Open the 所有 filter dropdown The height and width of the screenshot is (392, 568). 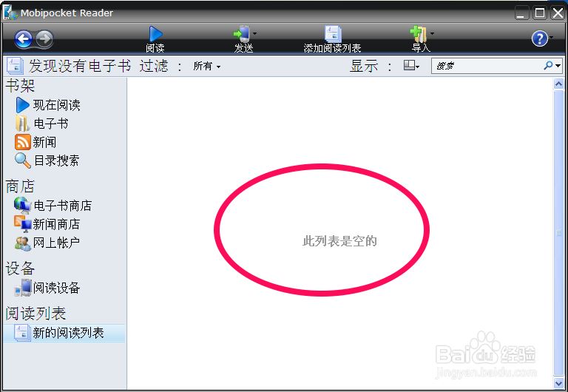coord(207,67)
